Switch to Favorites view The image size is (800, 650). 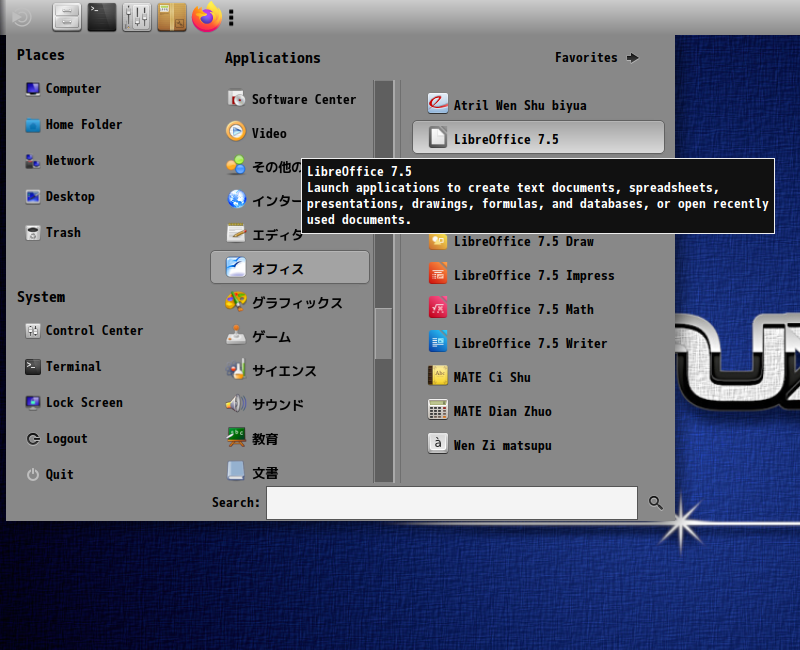point(596,58)
